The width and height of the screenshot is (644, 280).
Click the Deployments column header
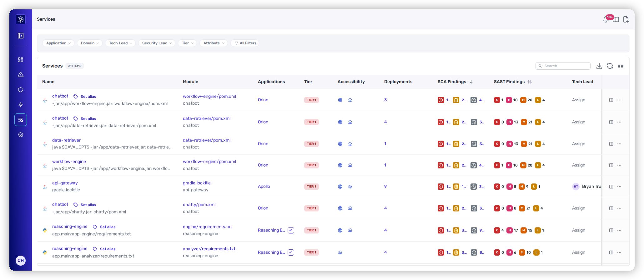point(398,82)
